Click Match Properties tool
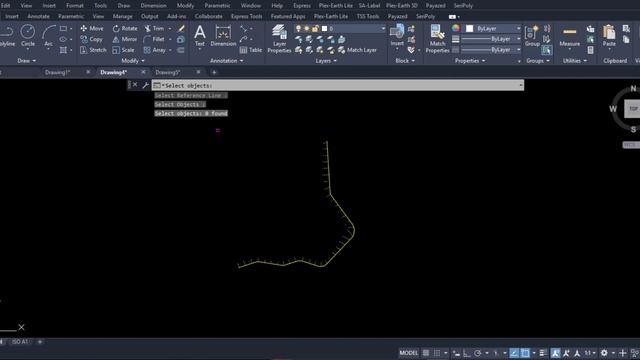This screenshot has width=640, height=360. [437, 38]
